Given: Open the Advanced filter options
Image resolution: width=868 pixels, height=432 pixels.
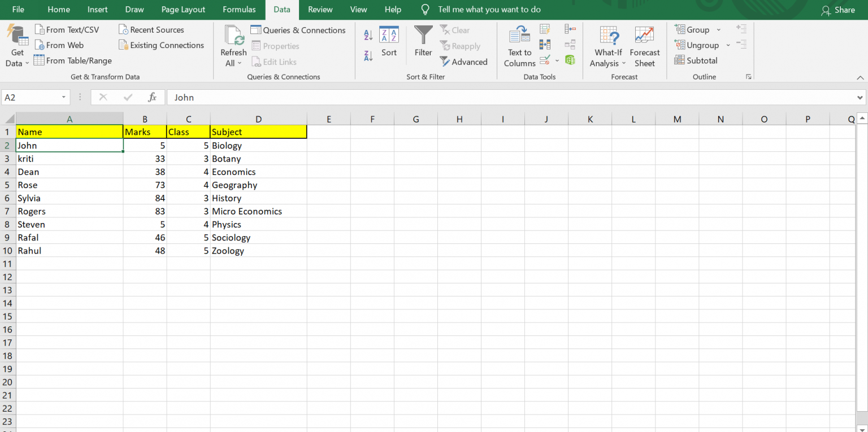Looking at the screenshot, I should pos(465,62).
